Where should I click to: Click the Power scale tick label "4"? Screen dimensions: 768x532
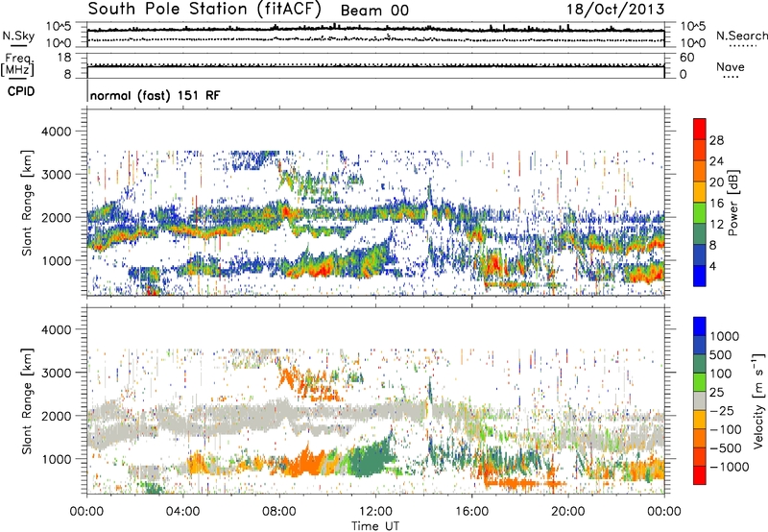pos(713,266)
